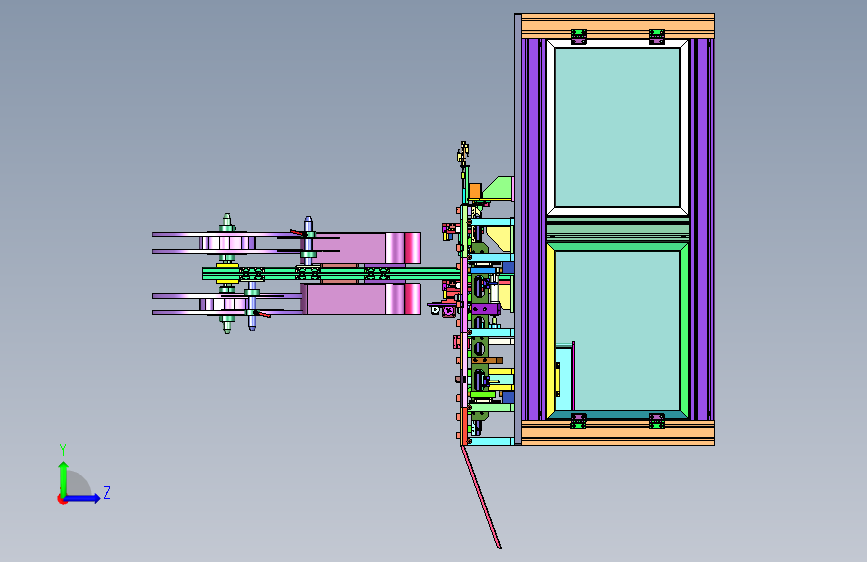This screenshot has height=562, width=867.
Task: Click the "Y" axis label text
Action: [x=63, y=450]
